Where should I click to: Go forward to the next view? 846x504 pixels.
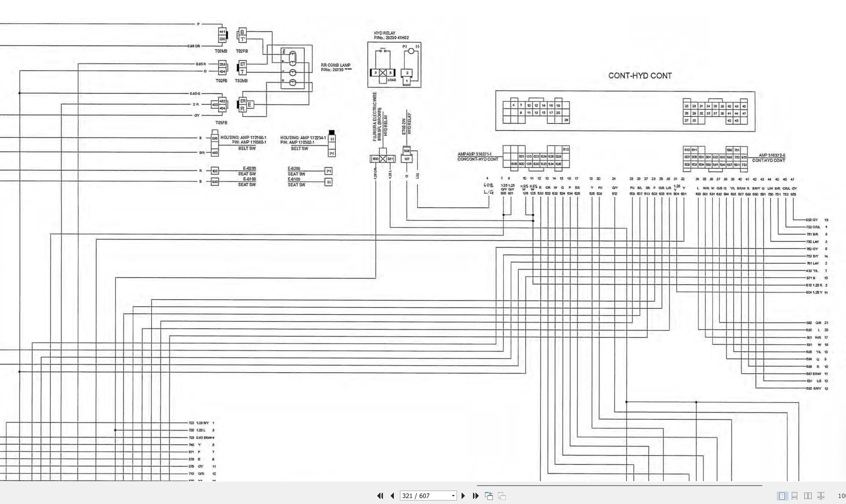tap(502, 496)
